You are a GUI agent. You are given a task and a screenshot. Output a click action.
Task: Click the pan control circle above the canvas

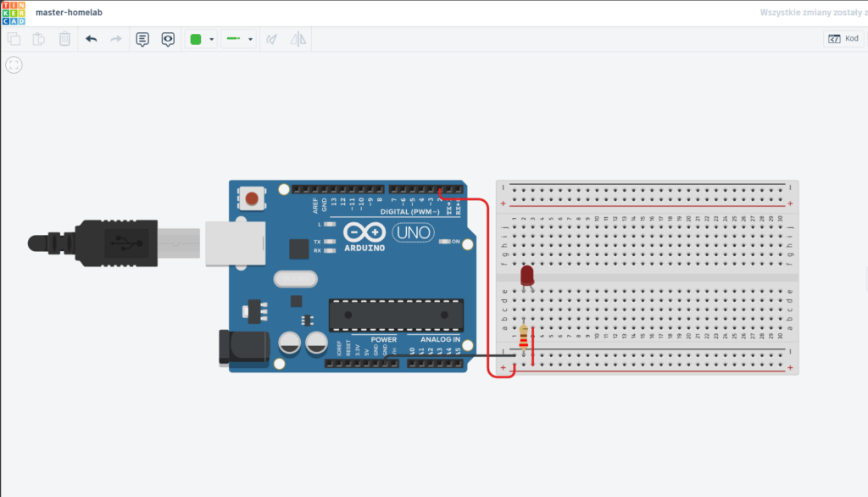[13, 64]
